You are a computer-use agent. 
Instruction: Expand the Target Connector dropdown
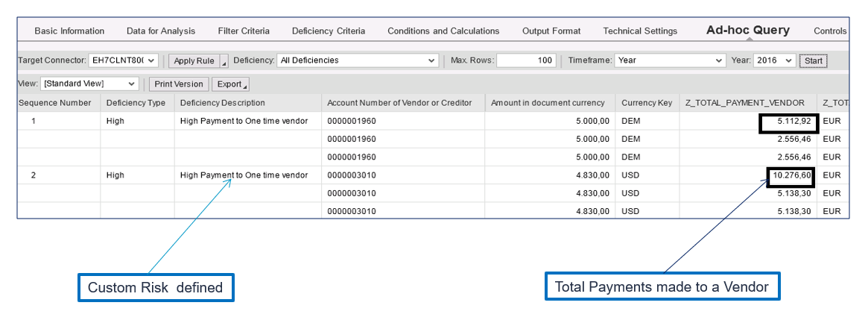pos(124,60)
